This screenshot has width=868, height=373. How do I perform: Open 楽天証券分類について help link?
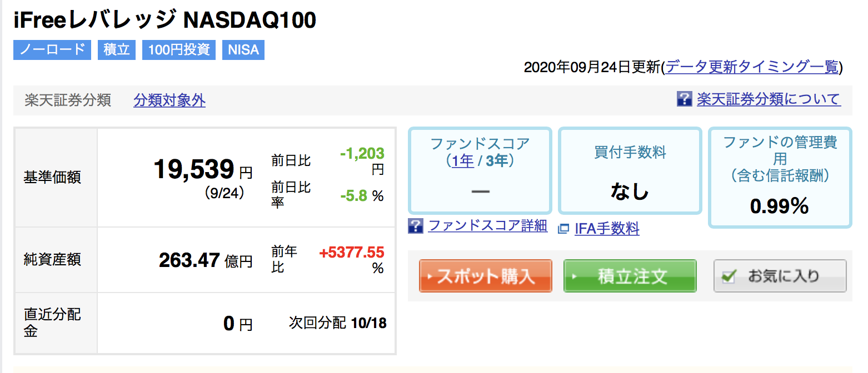click(x=769, y=99)
